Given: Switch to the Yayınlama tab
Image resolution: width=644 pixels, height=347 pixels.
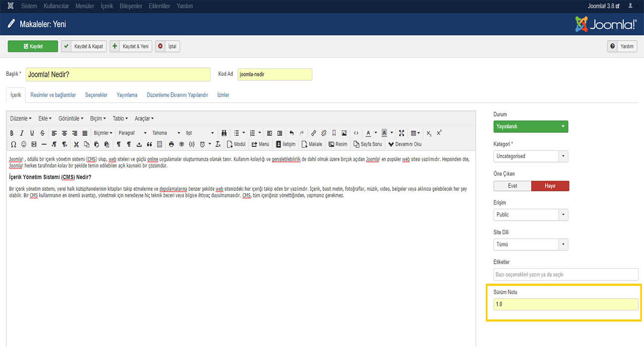Looking at the screenshot, I should coord(127,95).
